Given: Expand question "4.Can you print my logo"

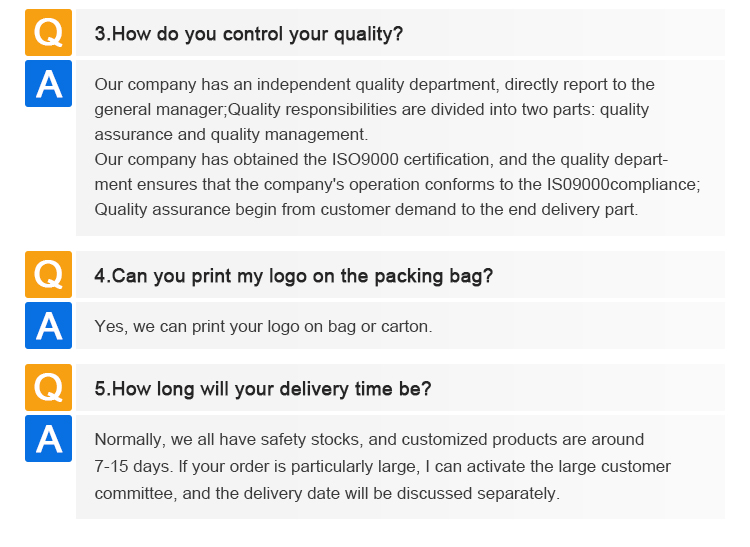Looking at the screenshot, I should 293,276.
